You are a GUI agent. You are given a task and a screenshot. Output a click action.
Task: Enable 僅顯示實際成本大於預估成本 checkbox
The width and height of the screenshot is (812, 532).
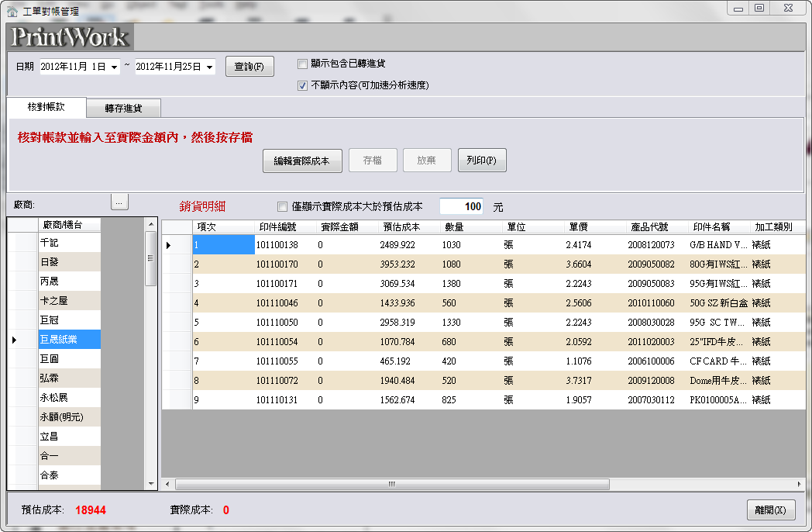click(282, 207)
